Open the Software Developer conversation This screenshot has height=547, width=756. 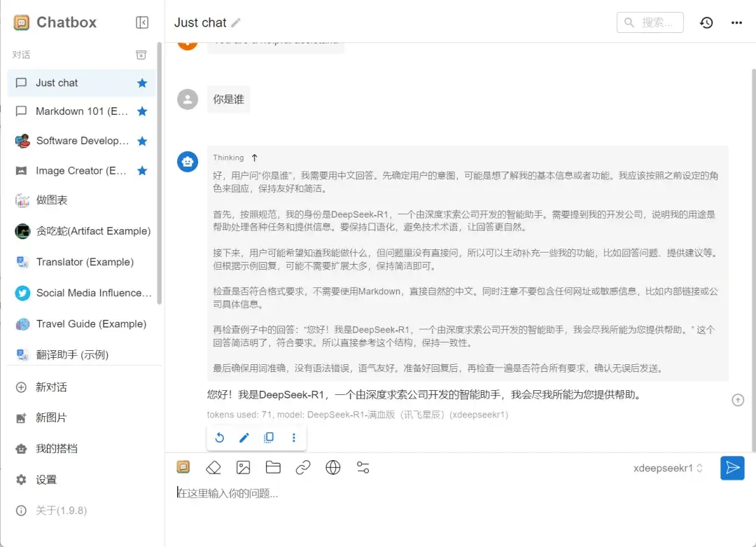[81, 141]
